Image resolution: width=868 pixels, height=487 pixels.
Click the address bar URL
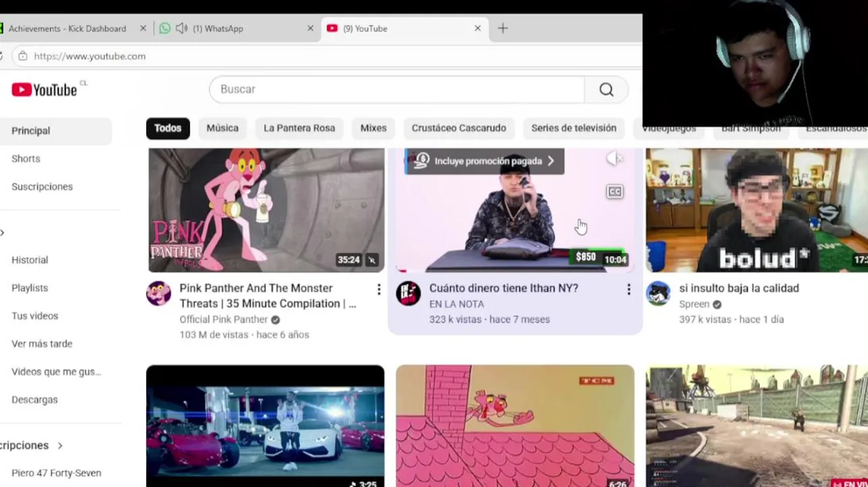coord(90,56)
